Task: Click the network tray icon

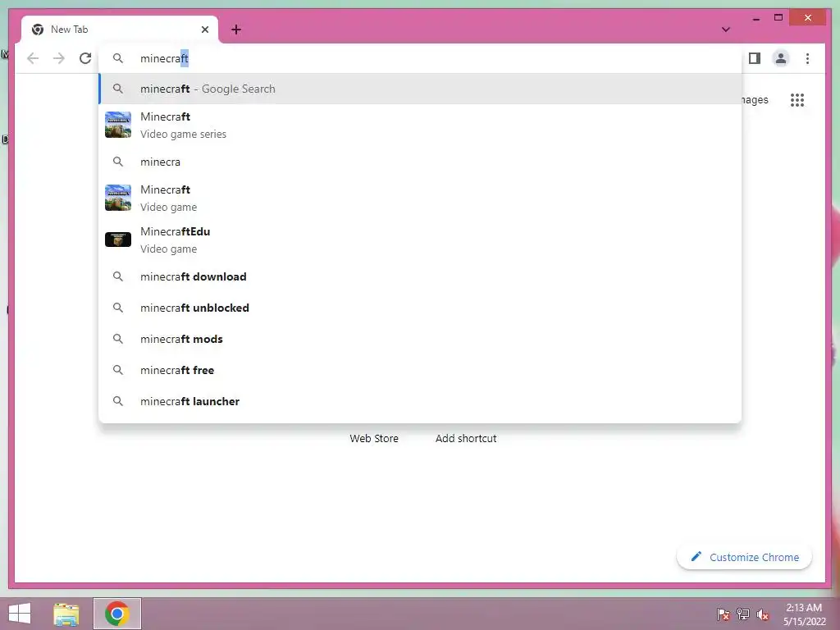Action: 743,614
